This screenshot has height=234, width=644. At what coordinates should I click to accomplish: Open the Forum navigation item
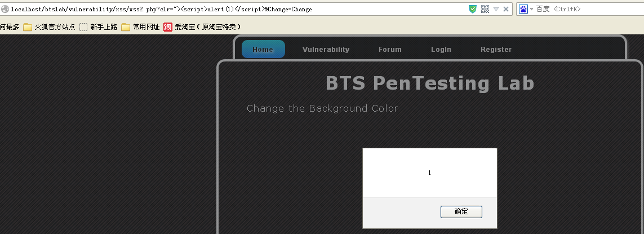pos(390,50)
